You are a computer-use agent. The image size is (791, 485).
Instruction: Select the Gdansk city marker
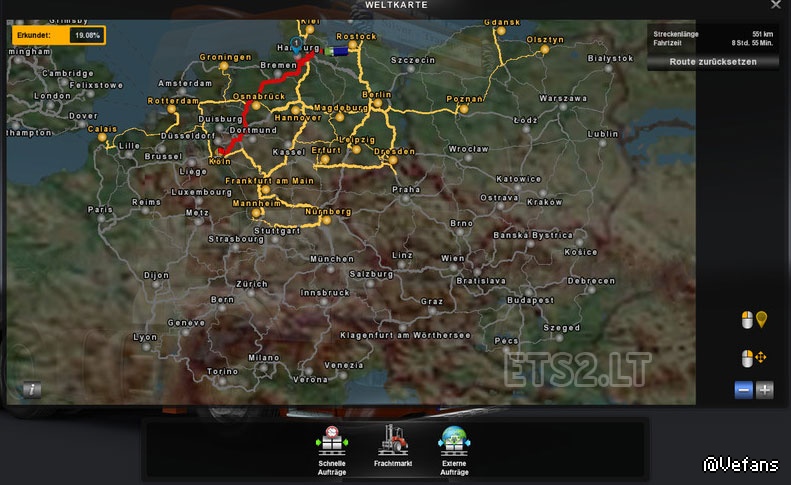pyautogui.click(x=501, y=31)
